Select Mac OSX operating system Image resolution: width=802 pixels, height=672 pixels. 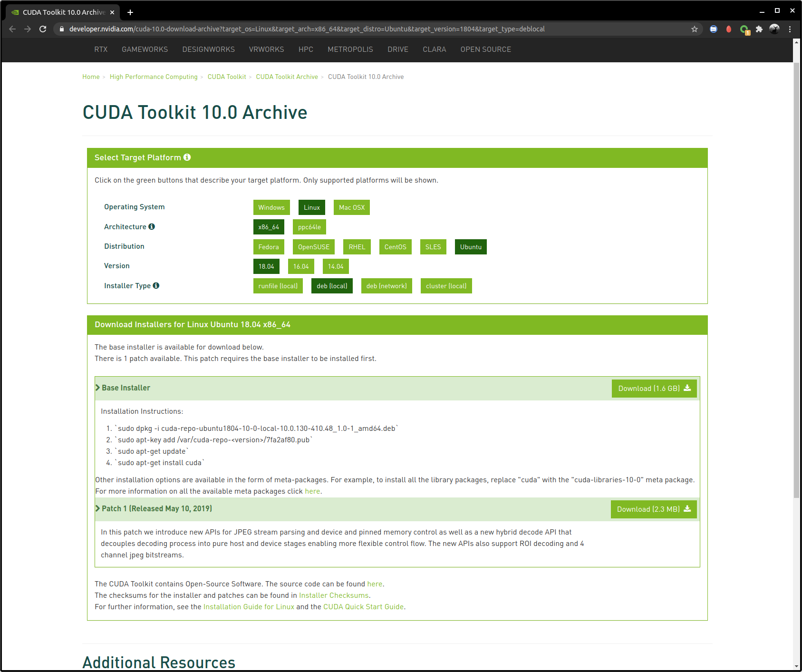point(352,207)
